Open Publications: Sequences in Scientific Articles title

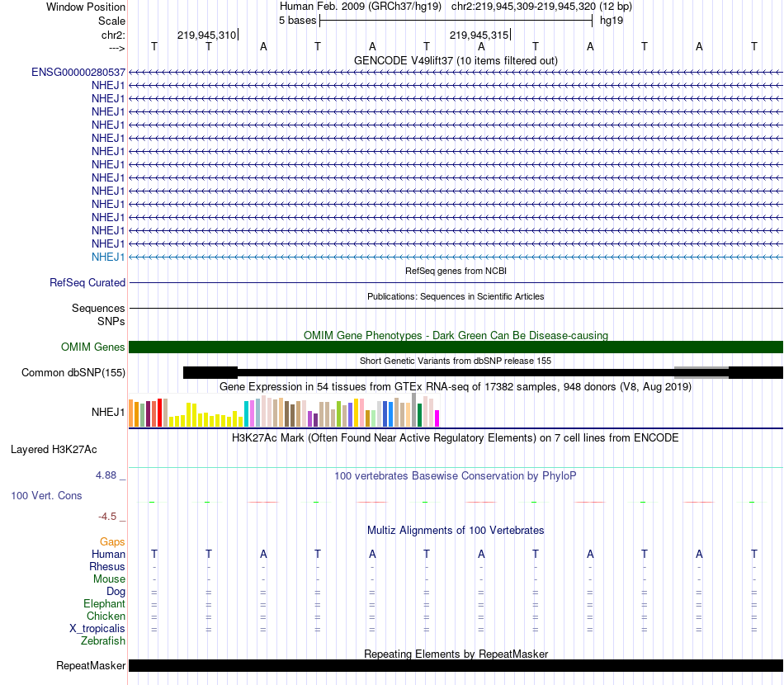456,296
